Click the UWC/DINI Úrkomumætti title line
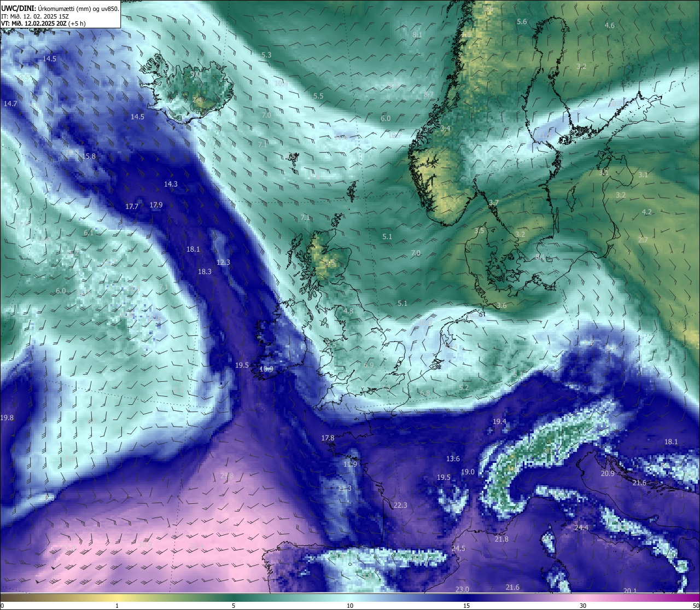 click(x=60, y=8)
